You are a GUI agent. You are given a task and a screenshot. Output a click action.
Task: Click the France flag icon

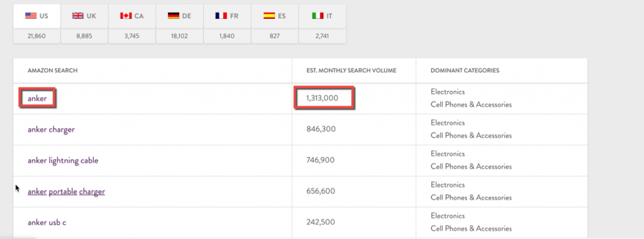tap(221, 16)
